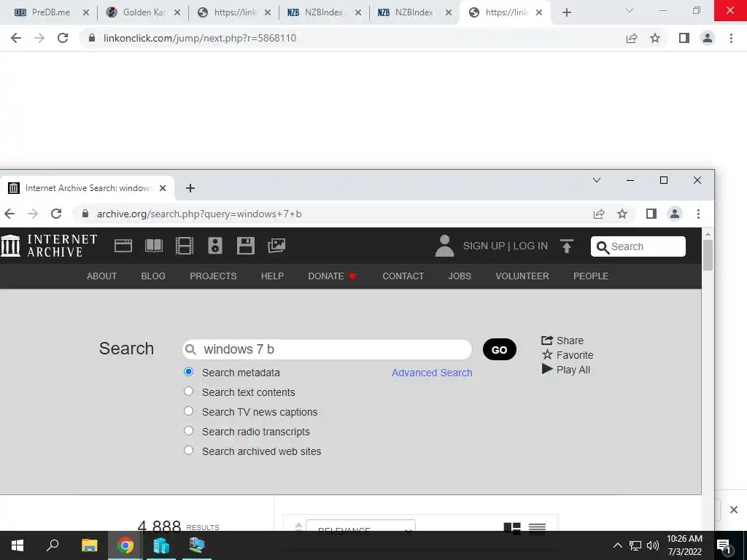Screen dimensions: 747x560
Task: Go back in the linkonclick background window
Action: tap(16, 38)
